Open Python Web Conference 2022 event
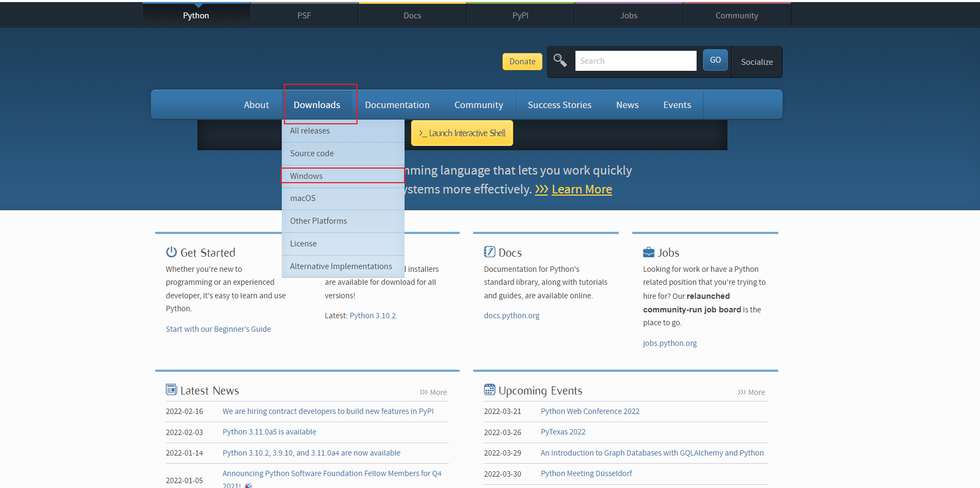Viewport: 980px width, 488px height. pos(590,411)
